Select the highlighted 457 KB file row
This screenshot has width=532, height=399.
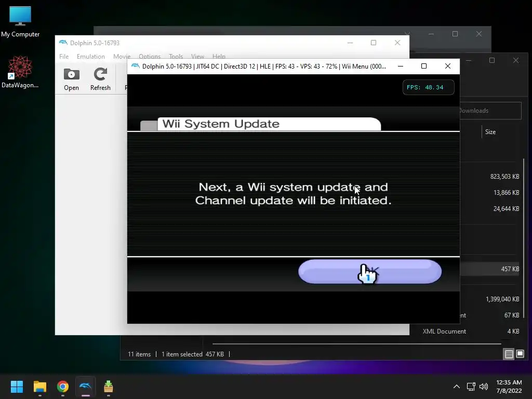click(489, 269)
